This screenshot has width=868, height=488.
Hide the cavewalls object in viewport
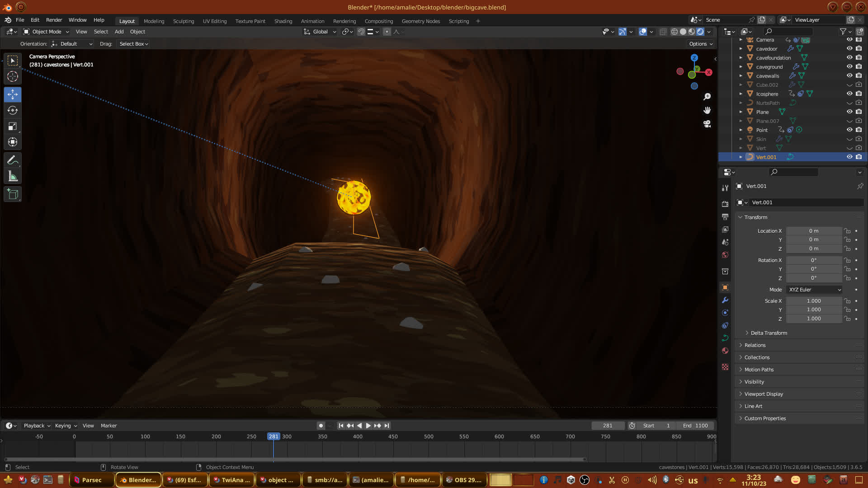tap(849, 75)
